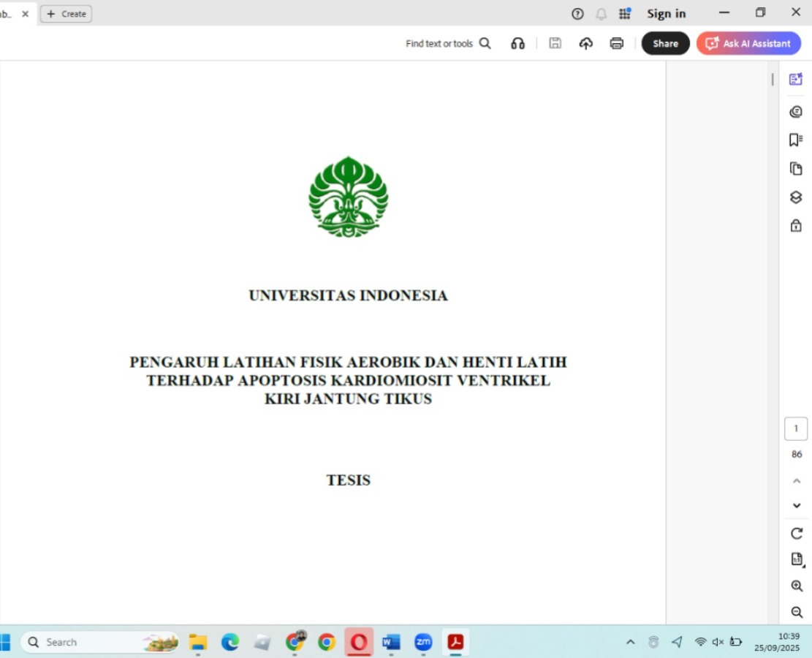Image resolution: width=812 pixels, height=658 pixels.
Task: Zoom in on the document
Action: coord(797,586)
